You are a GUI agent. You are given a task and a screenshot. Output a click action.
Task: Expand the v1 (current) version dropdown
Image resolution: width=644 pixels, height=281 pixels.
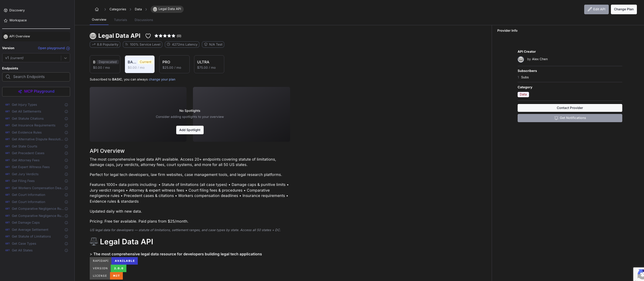[x=36, y=58]
